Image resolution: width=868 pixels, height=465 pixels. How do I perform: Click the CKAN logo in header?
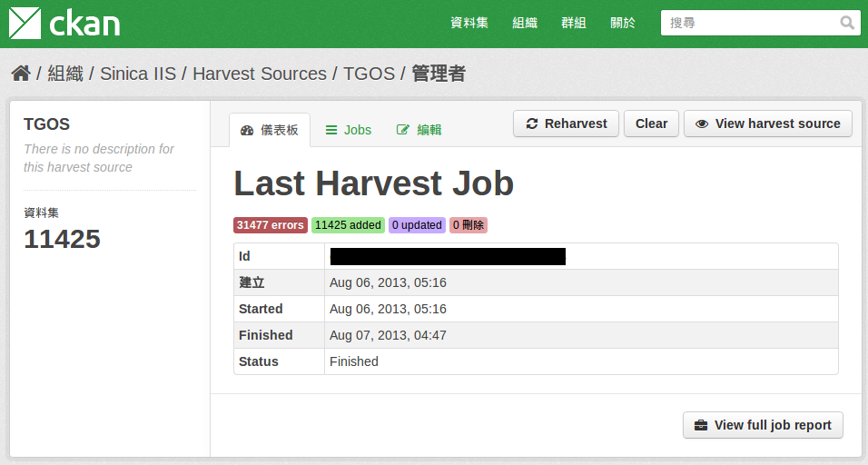tap(64, 23)
